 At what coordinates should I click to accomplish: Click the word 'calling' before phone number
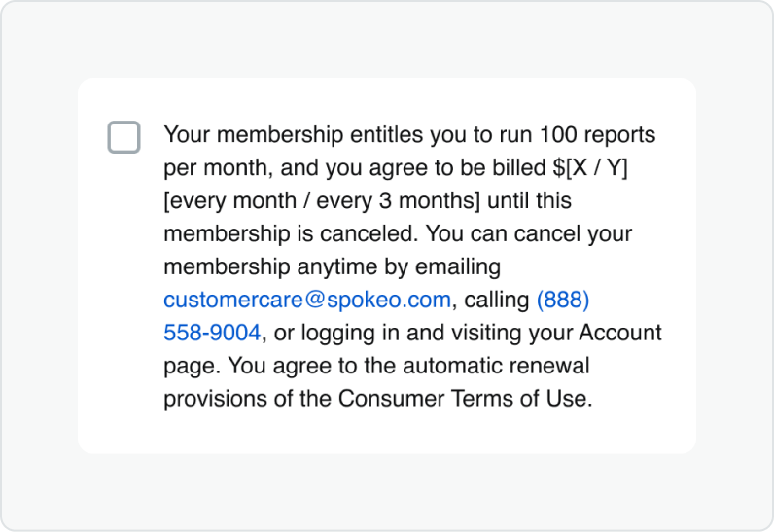click(x=496, y=300)
